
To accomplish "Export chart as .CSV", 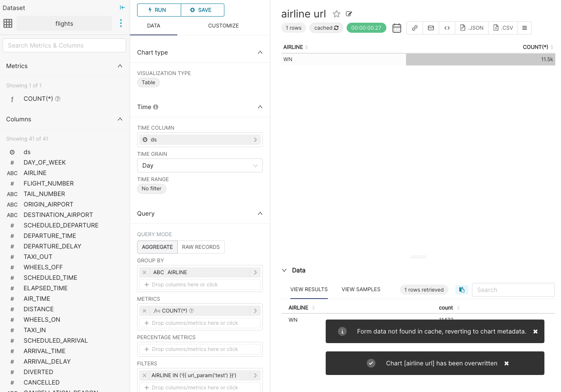I will (503, 28).
